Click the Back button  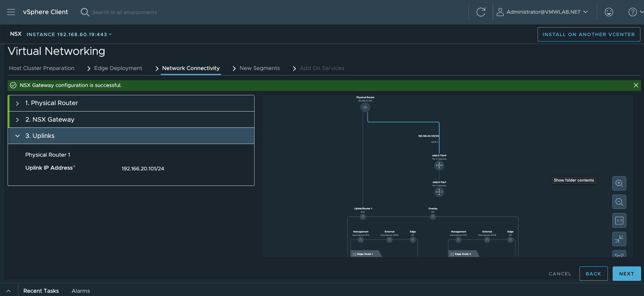594,274
